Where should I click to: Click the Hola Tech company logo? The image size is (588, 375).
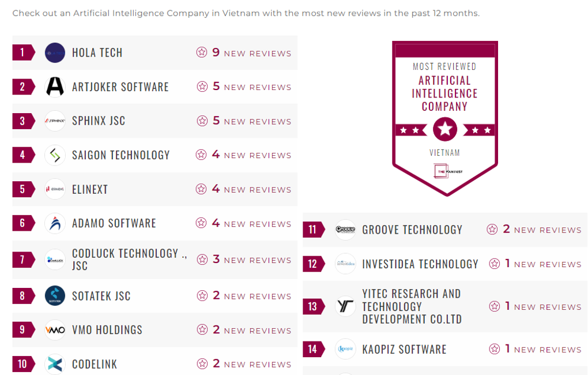click(x=55, y=52)
